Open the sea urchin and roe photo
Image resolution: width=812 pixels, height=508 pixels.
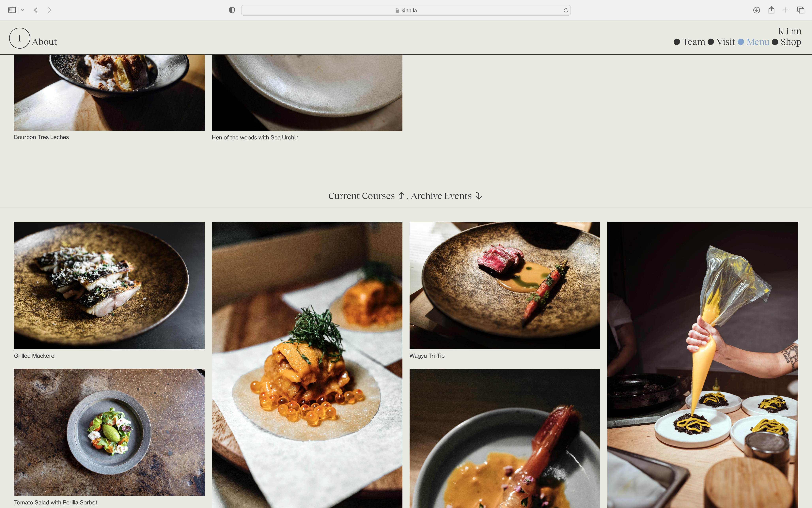tap(307, 365)
